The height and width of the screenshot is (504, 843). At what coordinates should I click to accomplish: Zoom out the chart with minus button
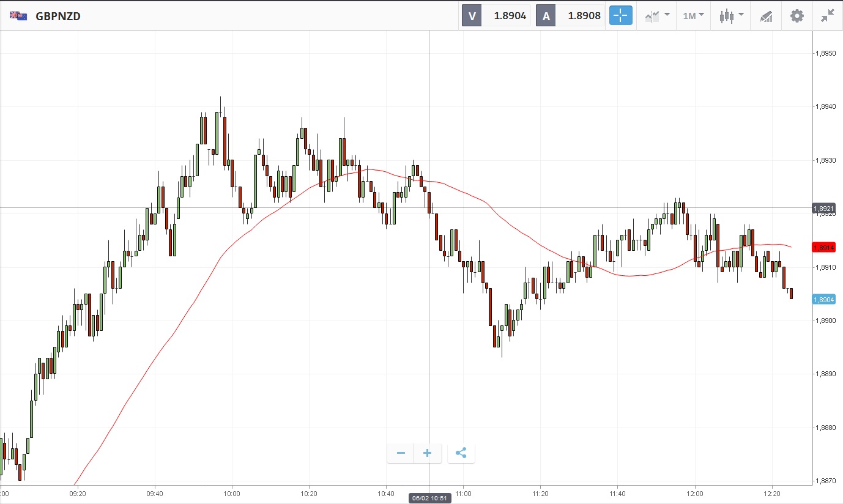tap(401, 453)
